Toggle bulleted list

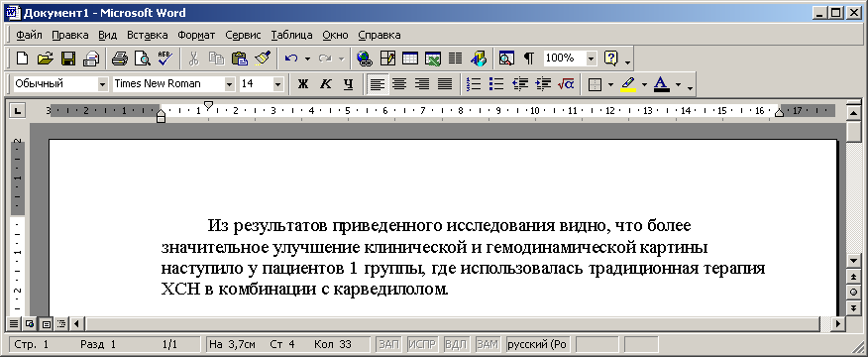pos(496,84)
